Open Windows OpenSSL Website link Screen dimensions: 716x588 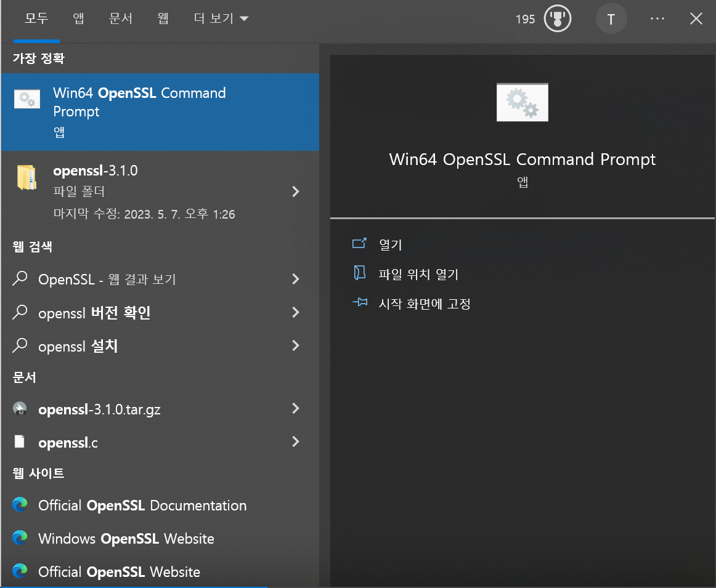(160, 539)
